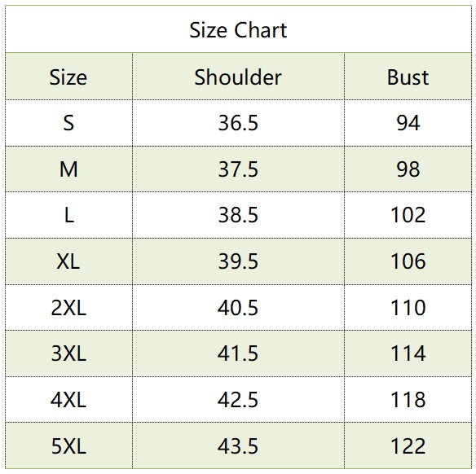476x474 pixels.
Task: Select the Shoulder column header
Action: click(x=238, y=77)
